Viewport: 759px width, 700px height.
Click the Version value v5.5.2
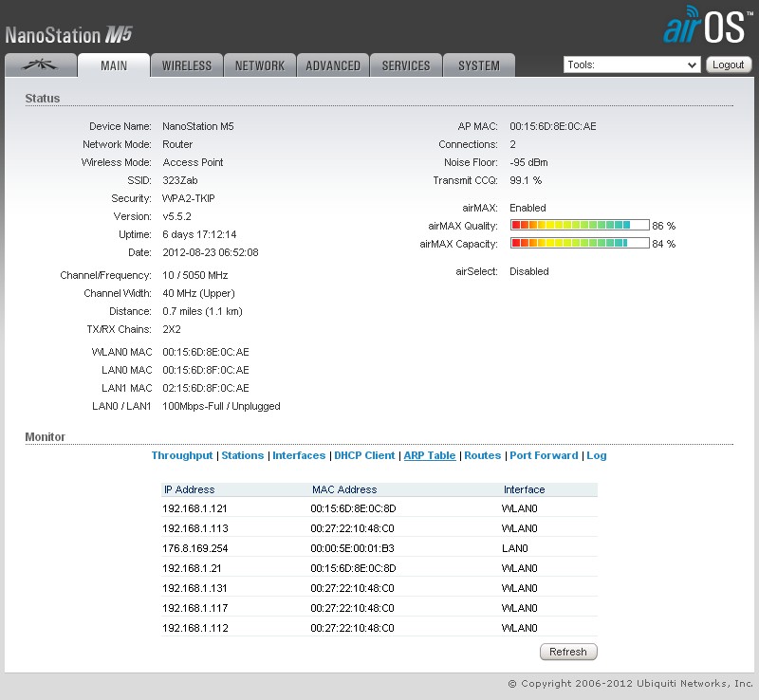[x=176, y=216]
